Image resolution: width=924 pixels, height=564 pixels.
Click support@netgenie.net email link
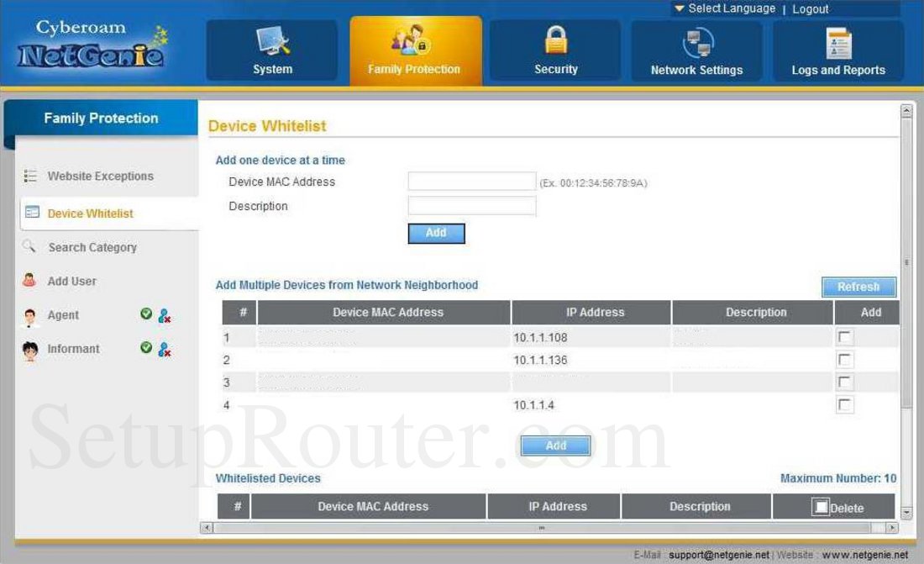(719, 555)
